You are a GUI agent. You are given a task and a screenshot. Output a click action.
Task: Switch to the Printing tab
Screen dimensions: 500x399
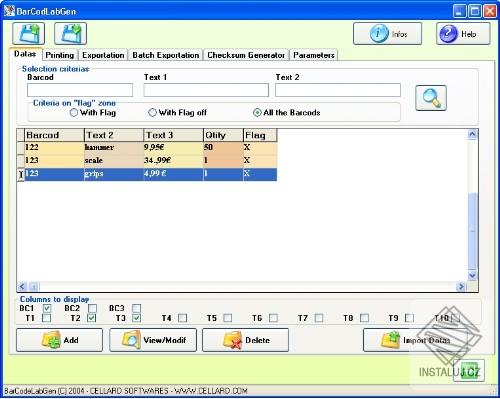[x=60, y=55]
